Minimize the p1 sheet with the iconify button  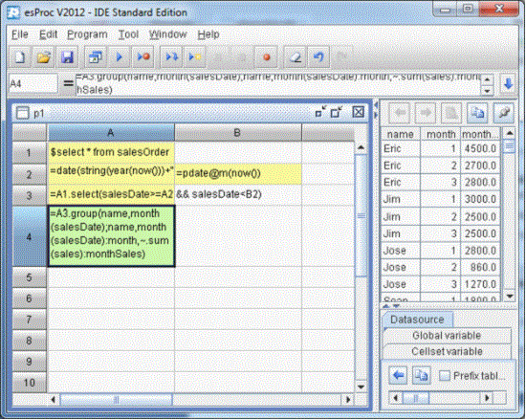320,112
